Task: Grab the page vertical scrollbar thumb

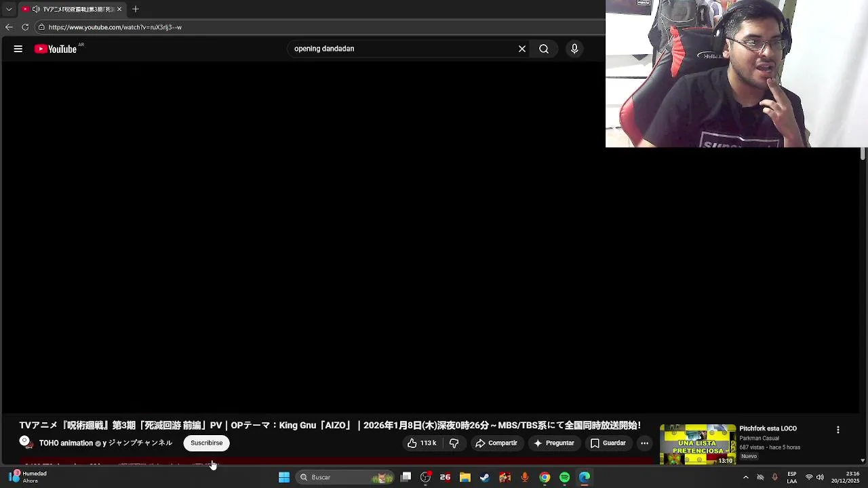Action: tap(863, 154)
